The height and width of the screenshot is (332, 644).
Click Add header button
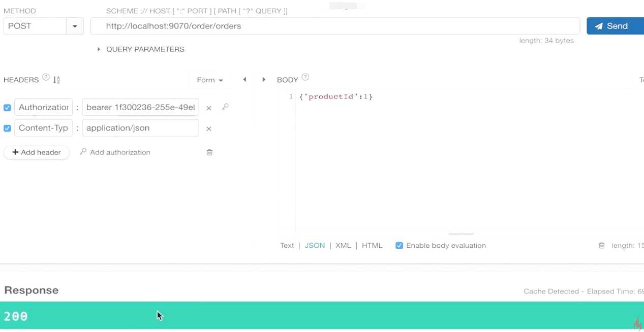[x=37, y=152]
